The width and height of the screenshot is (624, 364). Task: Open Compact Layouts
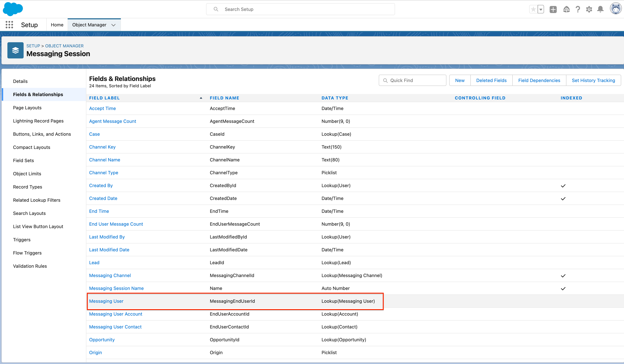pyautogui.click(x=32, y=147)
